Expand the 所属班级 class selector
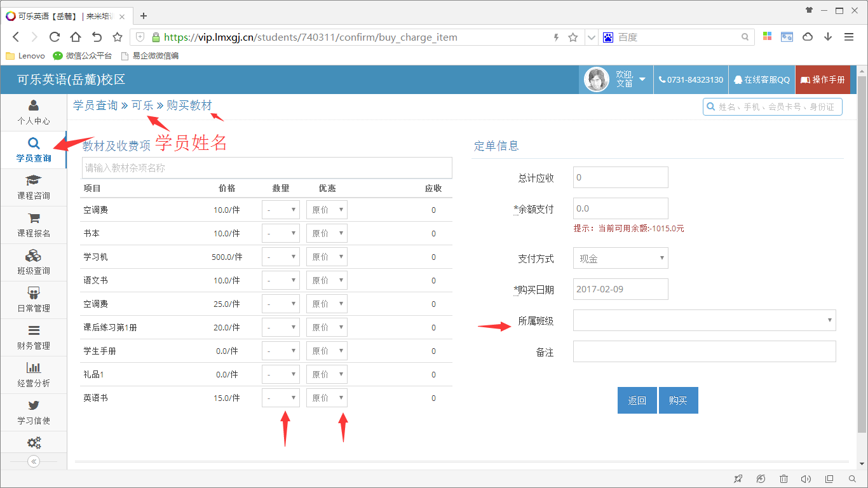The image size is (868, 488). tap(704, 320)
